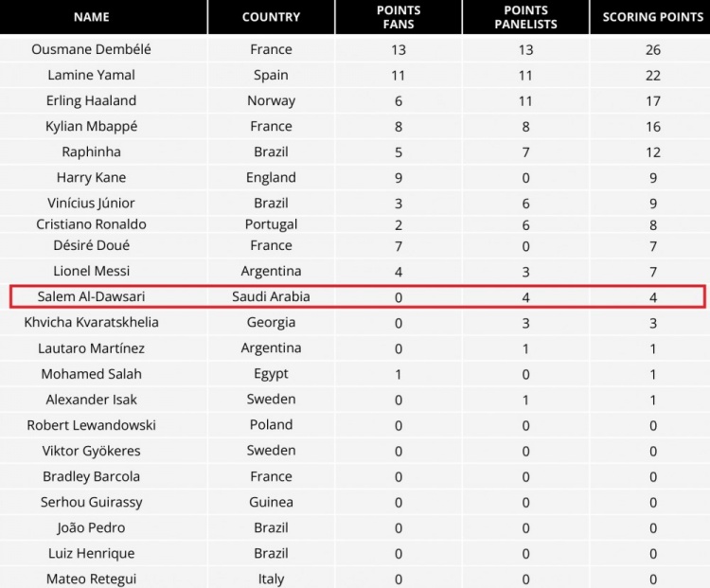Click the Egypt country cell
The height and width of the screenshot is (588, 710).
click(271, 373)
